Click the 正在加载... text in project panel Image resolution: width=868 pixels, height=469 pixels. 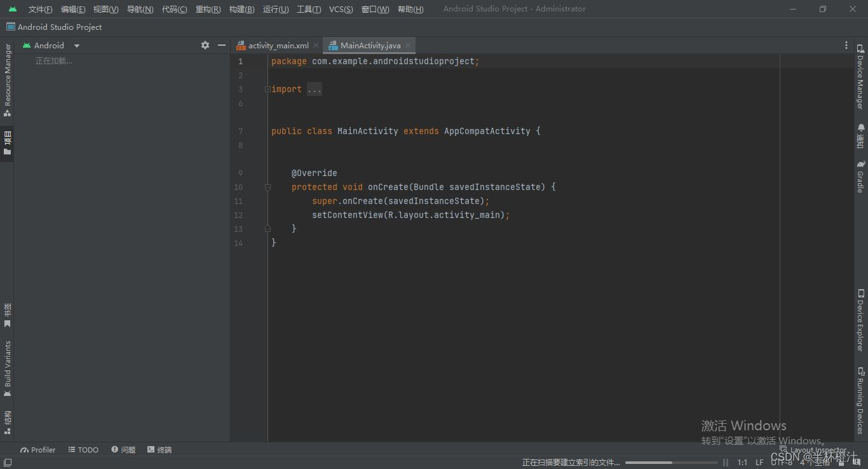tap(54, 61)
